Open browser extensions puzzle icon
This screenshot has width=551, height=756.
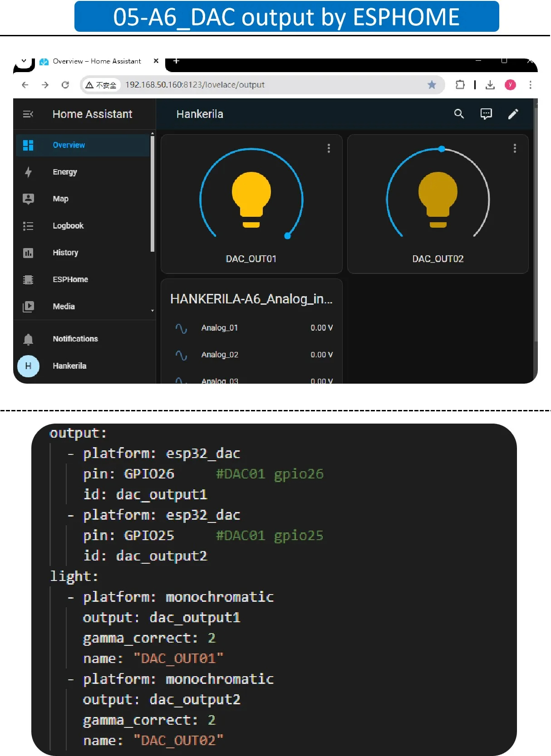click(x=460, y=85)
